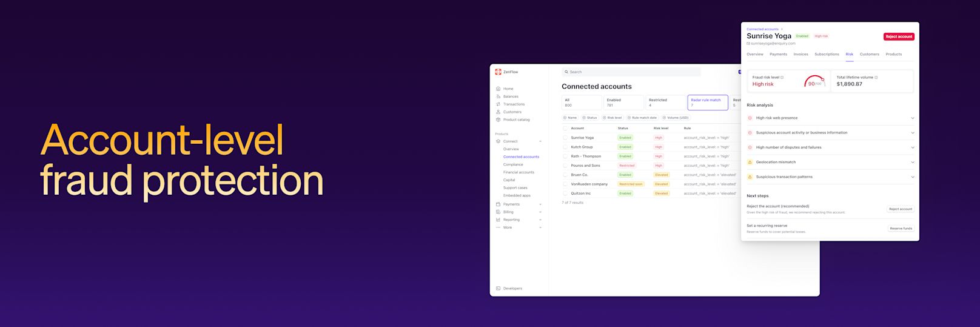Open the Customers tab in account panel
980x327 pixels.
869,54
